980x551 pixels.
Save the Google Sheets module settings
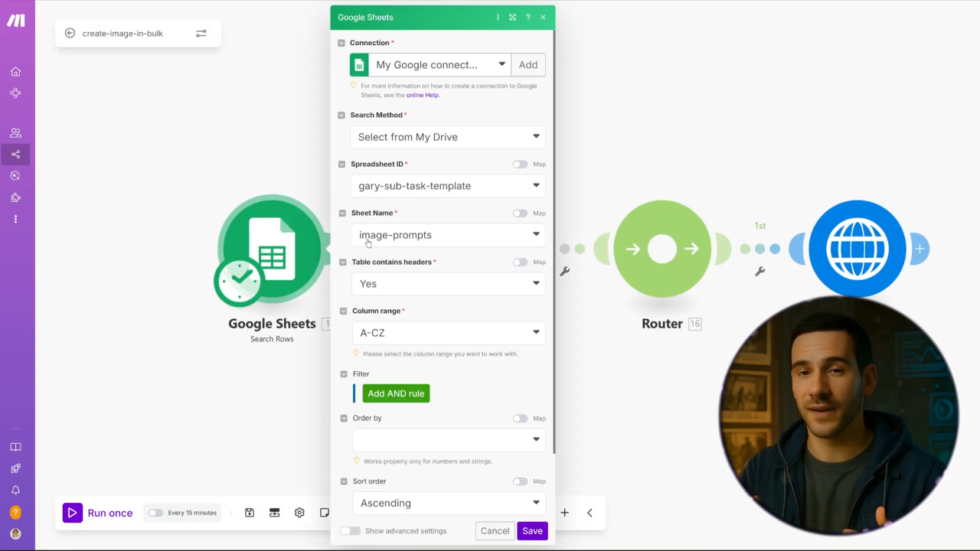pyautogui.click(x=532, y=531)
